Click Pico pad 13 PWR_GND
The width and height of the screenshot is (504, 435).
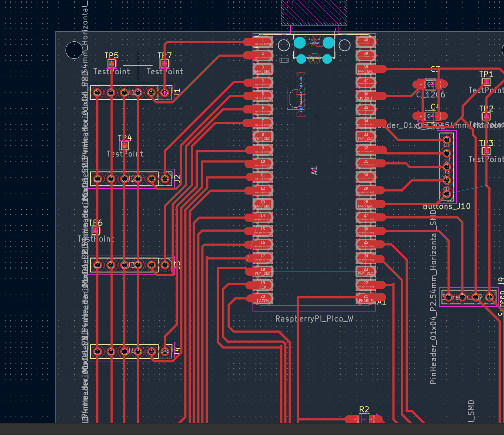(x=263, y=204)
